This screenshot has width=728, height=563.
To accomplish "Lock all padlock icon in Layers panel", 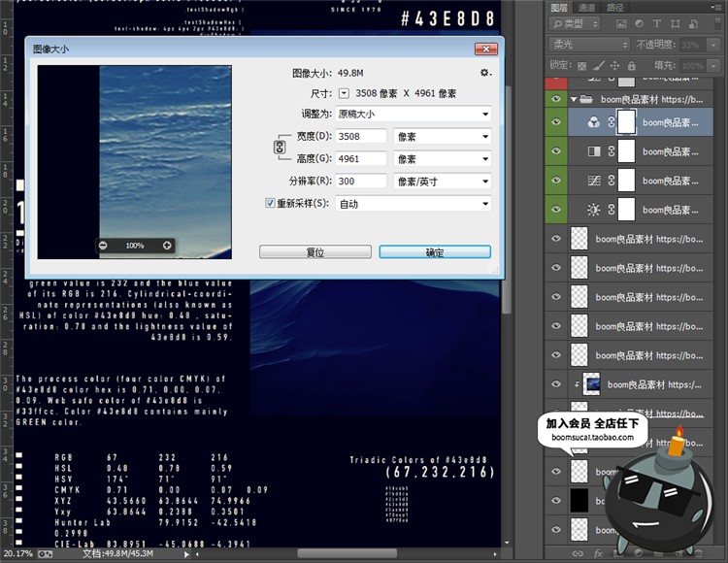I will coord(632,65).
